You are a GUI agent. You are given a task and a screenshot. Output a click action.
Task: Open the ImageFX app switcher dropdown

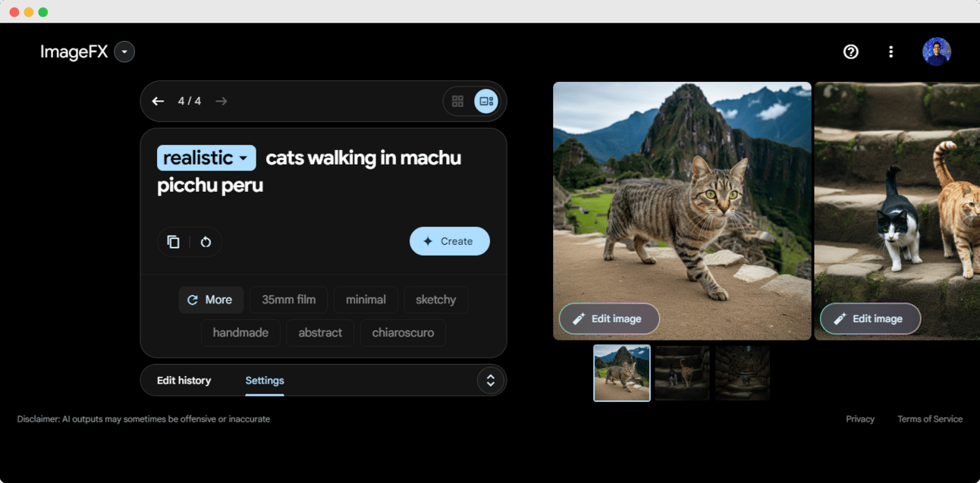point(124,52)
